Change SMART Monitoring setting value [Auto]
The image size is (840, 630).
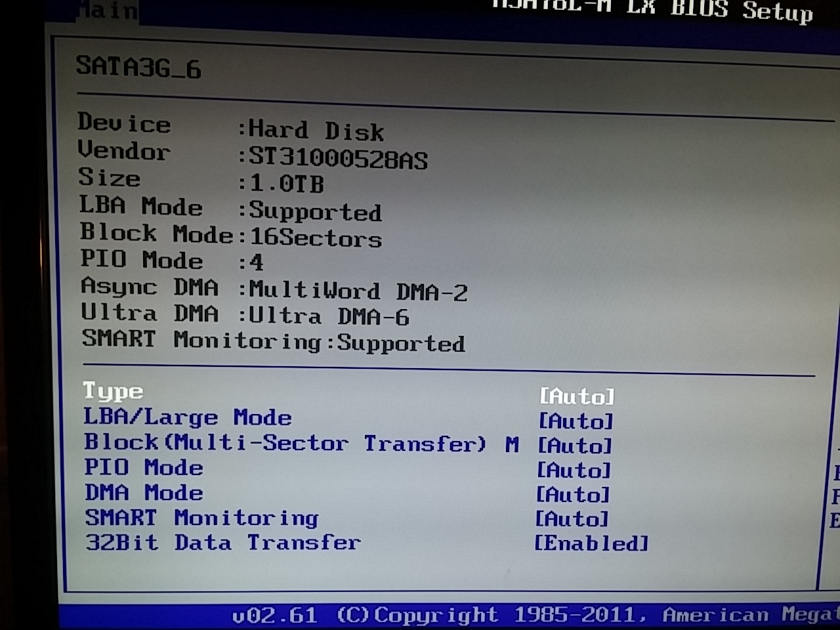tap(572, 519)
